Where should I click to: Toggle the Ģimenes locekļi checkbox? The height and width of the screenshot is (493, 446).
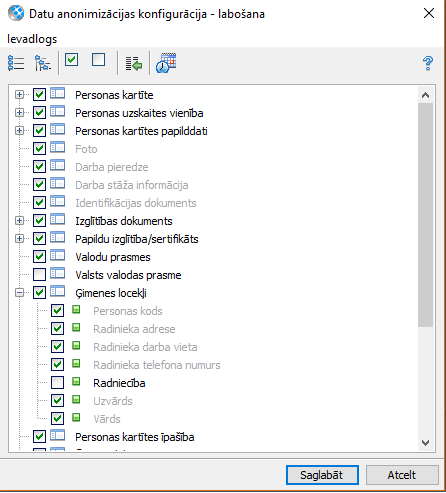39,293
